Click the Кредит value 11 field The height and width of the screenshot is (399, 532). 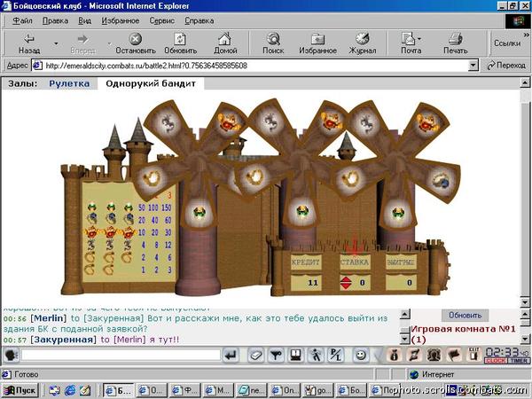coord(306,283)
